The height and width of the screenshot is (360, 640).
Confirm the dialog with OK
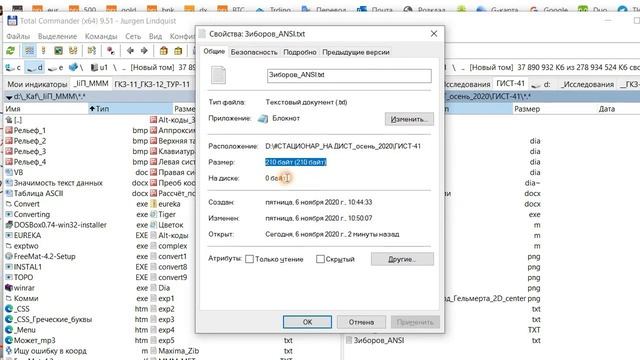[x=307, y=322]
